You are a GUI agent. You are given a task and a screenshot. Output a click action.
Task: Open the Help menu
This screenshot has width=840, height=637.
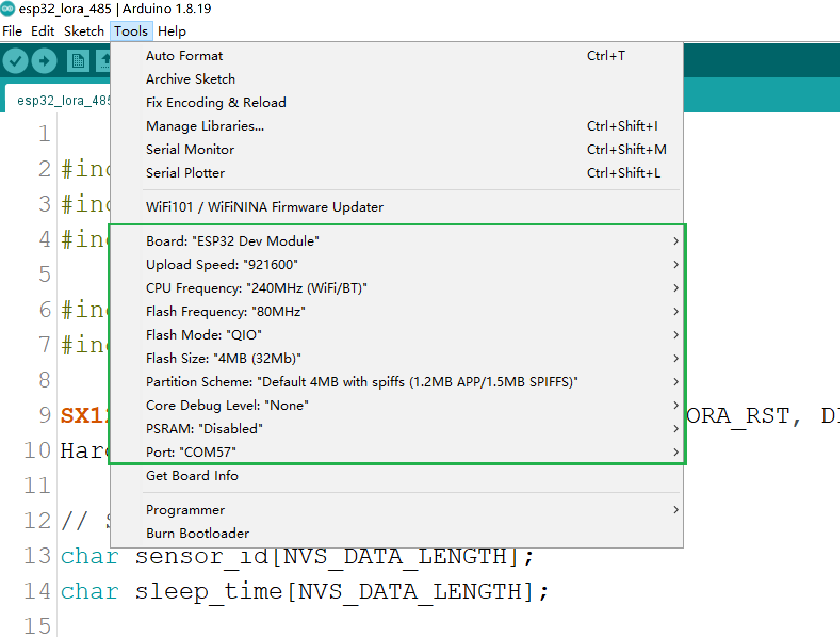click(172, 31)
